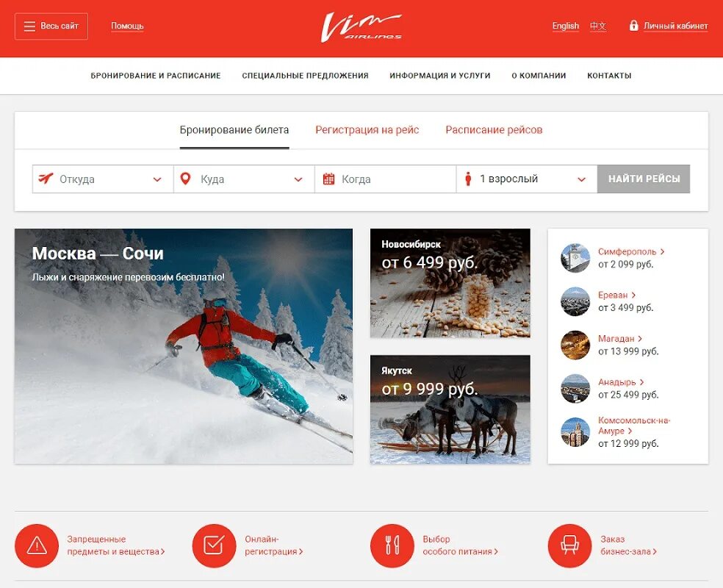Click the НАЙТИ РЕЙСЫ button
Screen dimensions: 723x588
click(x=644, y=179)
